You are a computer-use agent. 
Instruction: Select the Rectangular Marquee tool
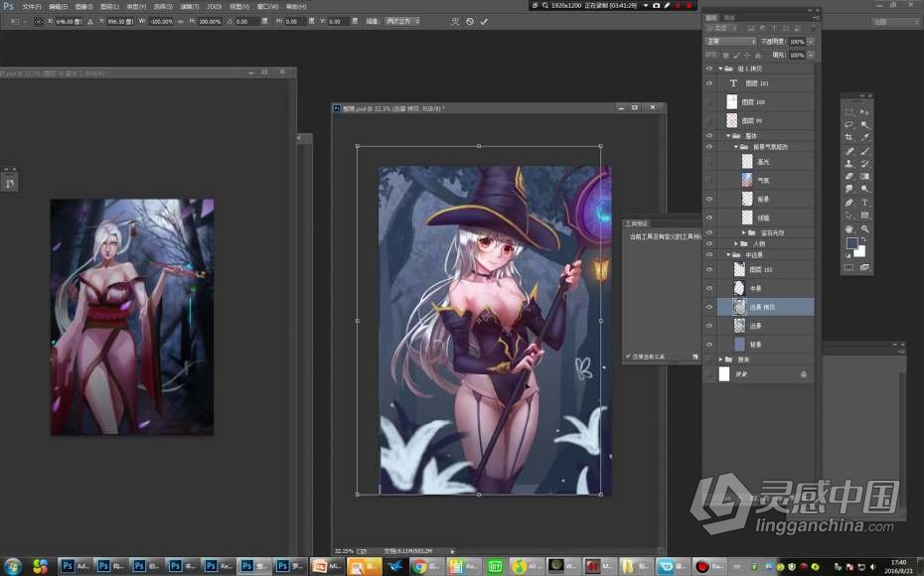coord(848,112)
